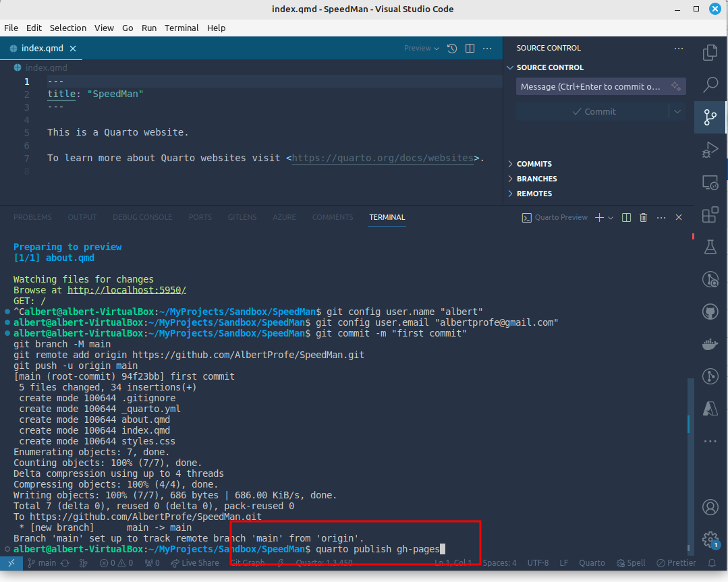This screenshot has width=728, height=582.
Task: Open the Manage gear menu
Action: pos(710,540)
